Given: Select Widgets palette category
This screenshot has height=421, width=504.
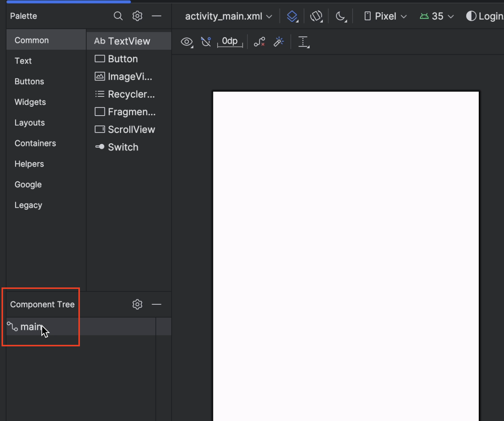Looking at the screenshot, I should point(46,102).
